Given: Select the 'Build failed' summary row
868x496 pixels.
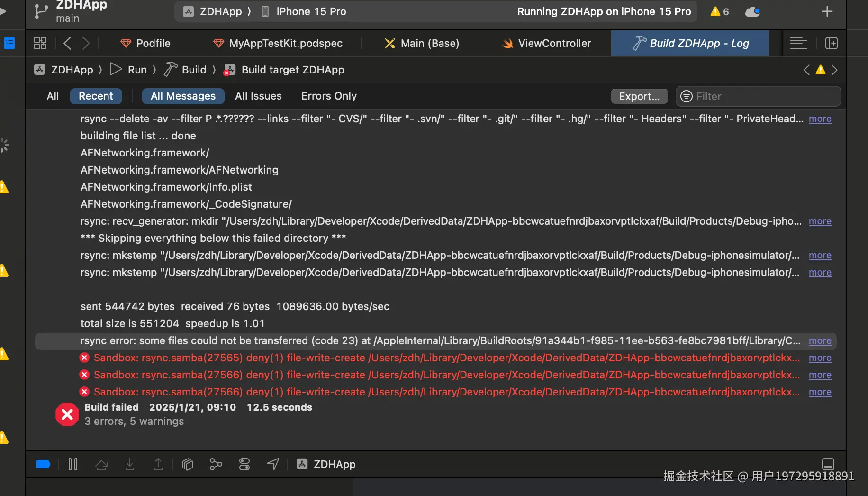Looking at the screenshot, I should pos(198,407).
